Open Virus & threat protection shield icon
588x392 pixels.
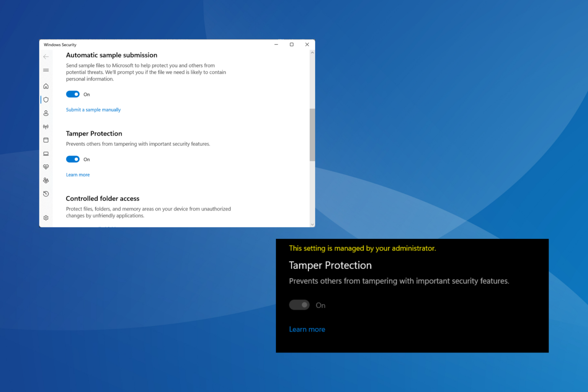[46, 100]
